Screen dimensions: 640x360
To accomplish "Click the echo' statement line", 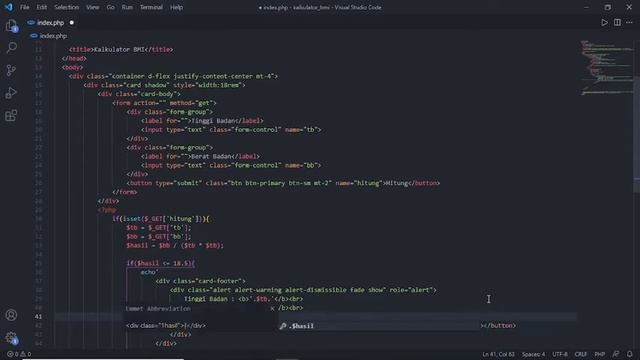I will [x=150, y=272].
